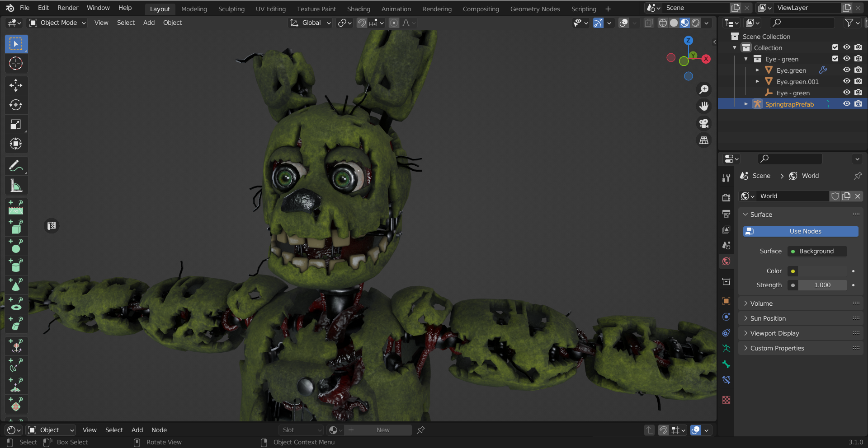Viewport: 868px width, 448px height.
Task: Open the View Layer properties tab
Action: pos(726,229)
